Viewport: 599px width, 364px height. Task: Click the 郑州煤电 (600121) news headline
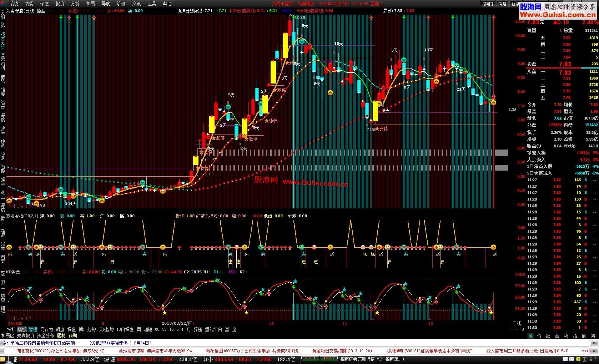(x=429, y=351)
